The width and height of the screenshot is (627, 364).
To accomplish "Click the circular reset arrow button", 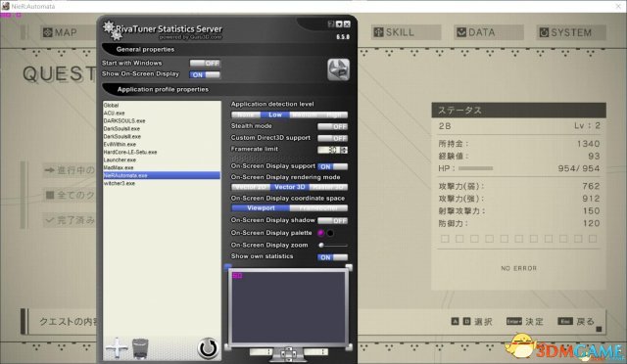I will coord(208,348).
